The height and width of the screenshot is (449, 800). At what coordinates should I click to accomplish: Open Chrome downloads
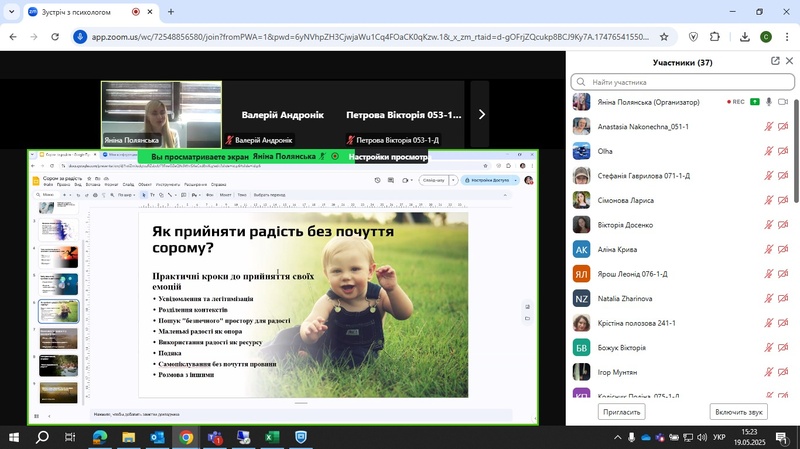click(x=744, y=37)
